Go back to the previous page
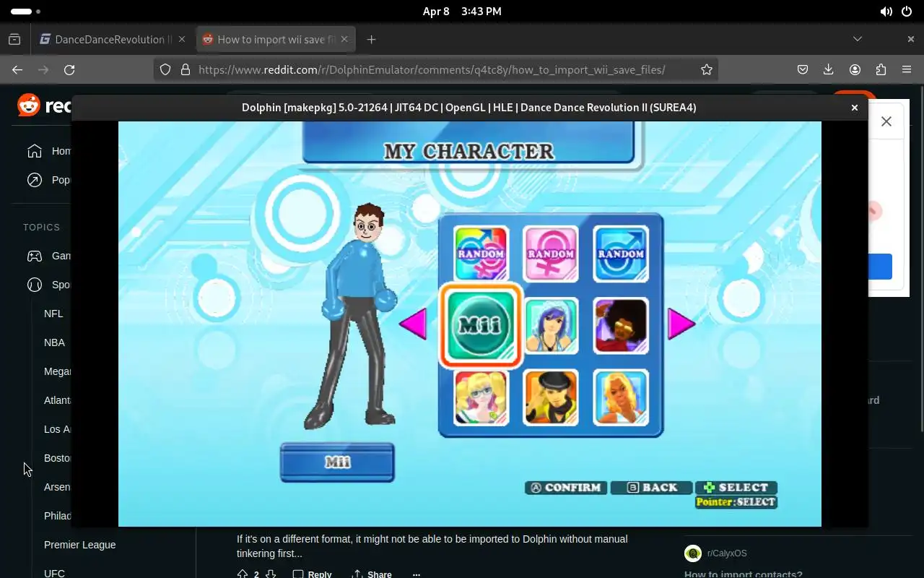 pos(17,69)
